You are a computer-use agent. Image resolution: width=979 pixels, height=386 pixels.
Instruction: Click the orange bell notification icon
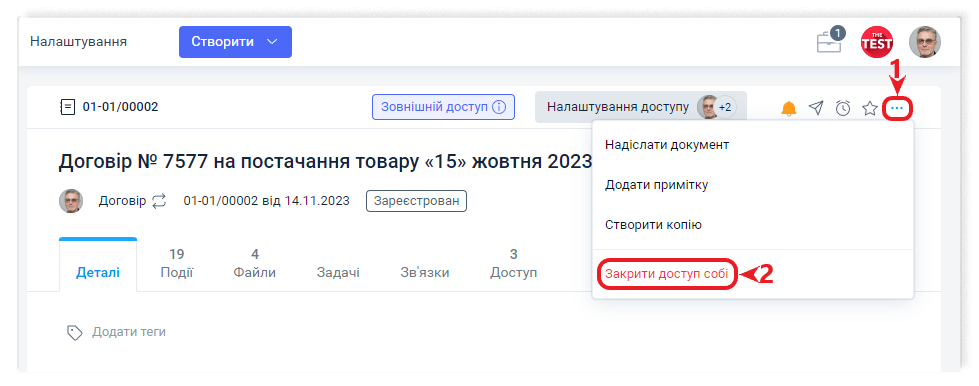tap(789, 108)
